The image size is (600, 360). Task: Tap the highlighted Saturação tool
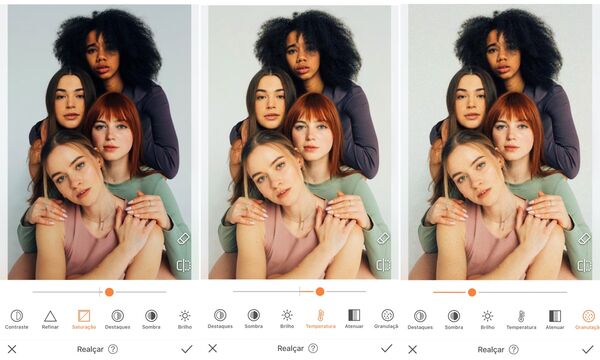84,319
